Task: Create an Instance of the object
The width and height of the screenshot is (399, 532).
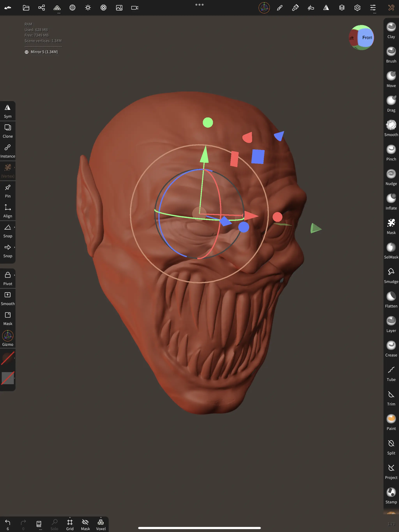Action: point(8,151)
